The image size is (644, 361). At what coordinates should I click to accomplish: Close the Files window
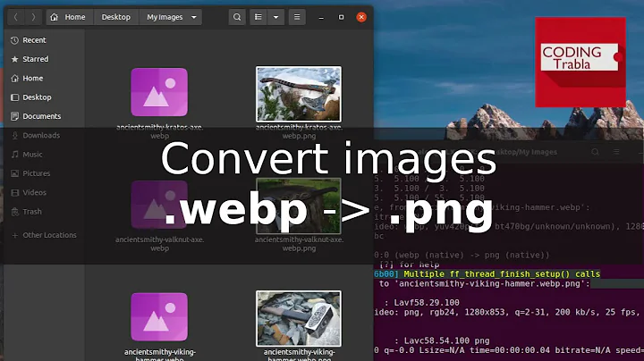(x=361, y=17)
